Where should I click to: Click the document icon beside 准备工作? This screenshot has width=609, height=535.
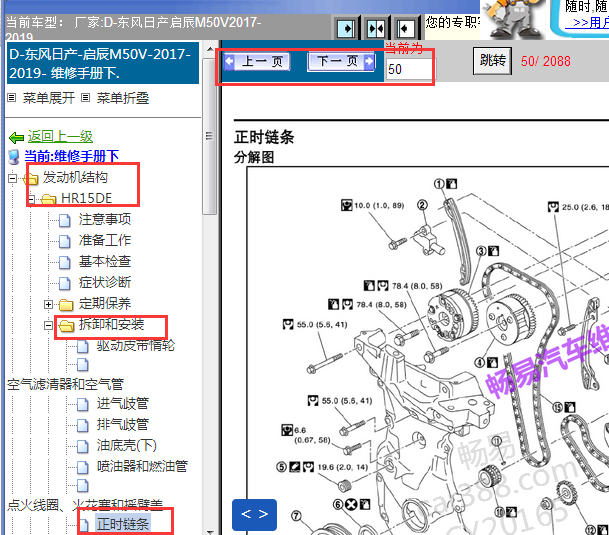[x=64, y=241]
